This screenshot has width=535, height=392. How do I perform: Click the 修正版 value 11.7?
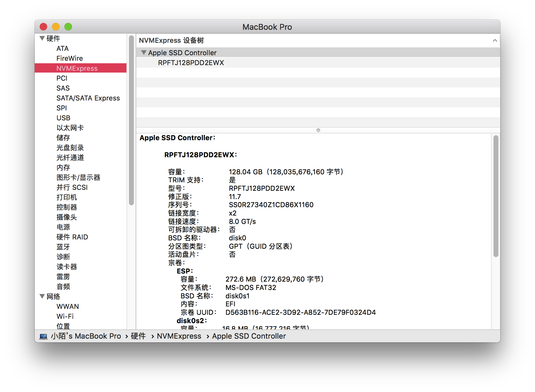(235, 197)
